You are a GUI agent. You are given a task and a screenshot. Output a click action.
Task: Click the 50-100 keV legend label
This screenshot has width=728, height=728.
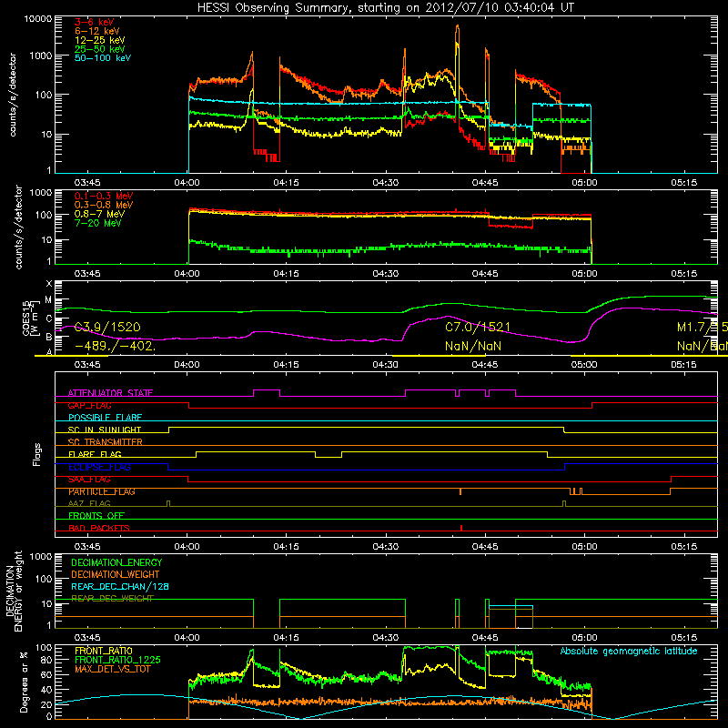[x=103, y=58]
